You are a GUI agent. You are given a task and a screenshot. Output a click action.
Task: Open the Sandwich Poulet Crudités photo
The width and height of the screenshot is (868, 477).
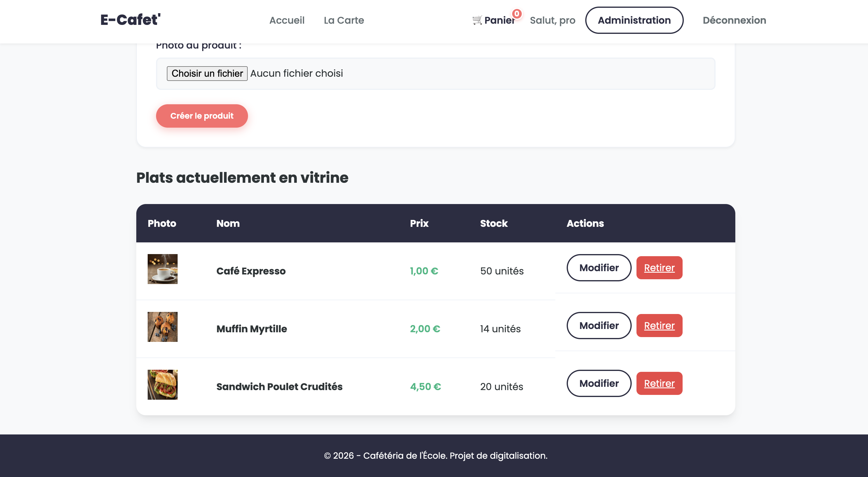coord(162,384)
